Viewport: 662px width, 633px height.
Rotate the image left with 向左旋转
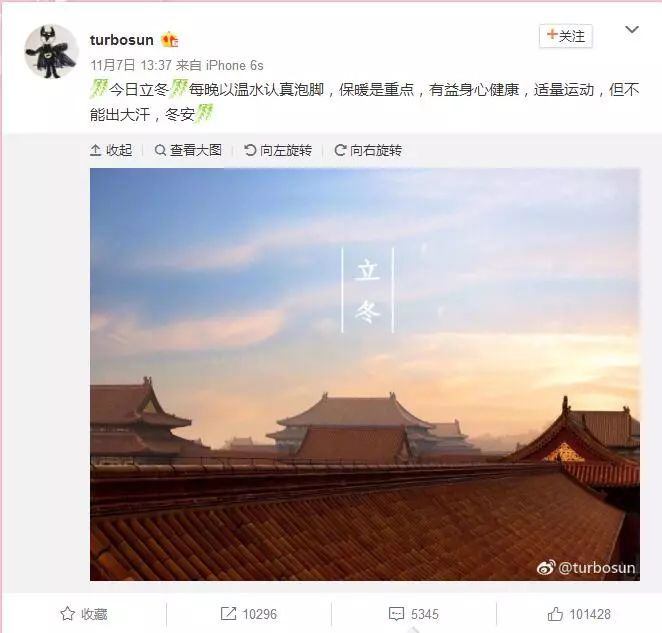tap(278, 150)
